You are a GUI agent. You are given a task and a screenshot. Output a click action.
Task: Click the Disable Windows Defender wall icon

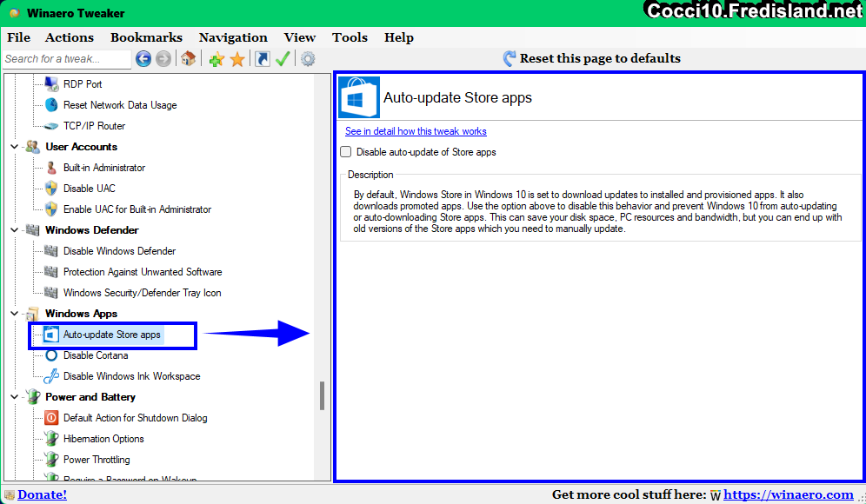click(50, 251)
